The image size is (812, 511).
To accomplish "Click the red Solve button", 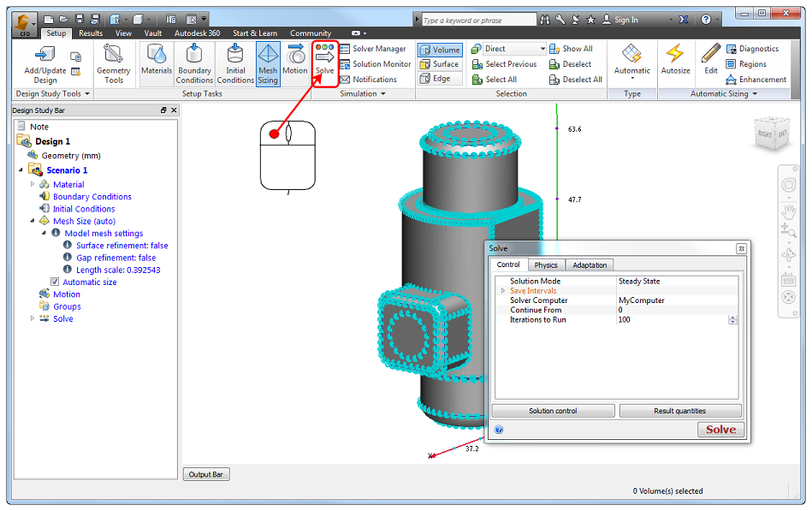I will point(720,430).
